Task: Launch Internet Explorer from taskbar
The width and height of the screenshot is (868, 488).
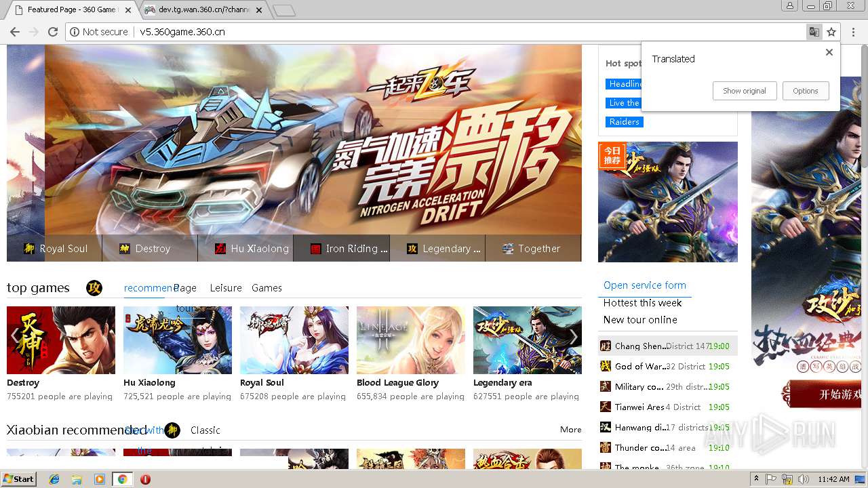Action: click(x=54, y=479)
